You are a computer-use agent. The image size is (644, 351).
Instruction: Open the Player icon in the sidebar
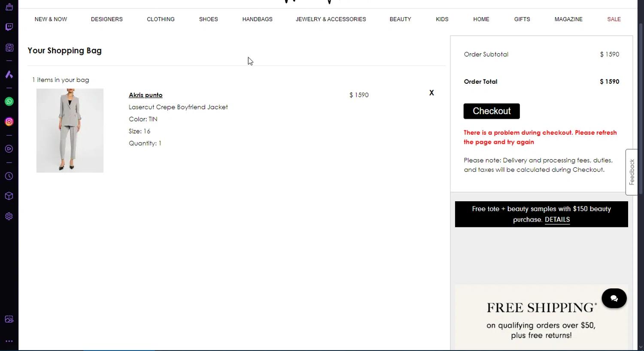click(9, 149)
